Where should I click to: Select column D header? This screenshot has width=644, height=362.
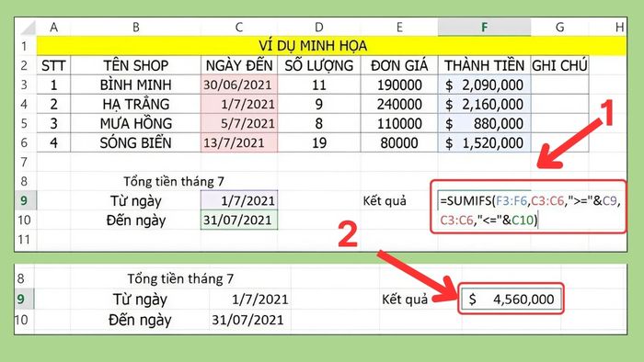pyautogui.click(x=319, y=27)
